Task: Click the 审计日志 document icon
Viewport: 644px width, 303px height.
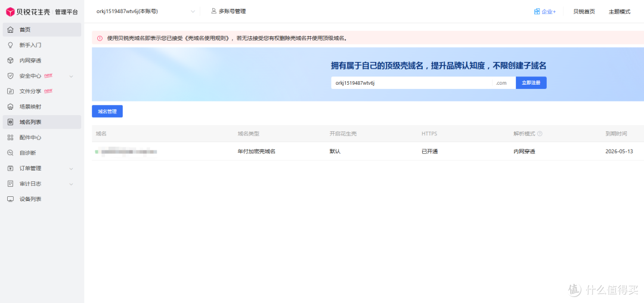Action: 11,184
